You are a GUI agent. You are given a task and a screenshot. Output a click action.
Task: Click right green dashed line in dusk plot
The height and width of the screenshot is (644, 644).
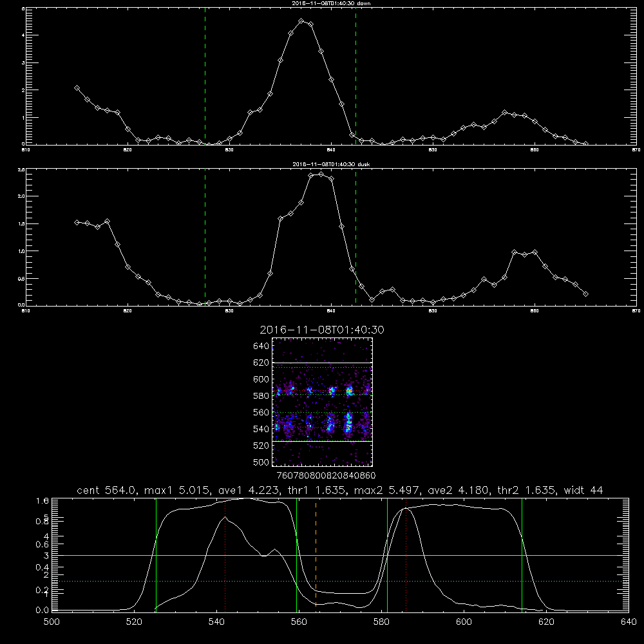(x=355, y=237)
